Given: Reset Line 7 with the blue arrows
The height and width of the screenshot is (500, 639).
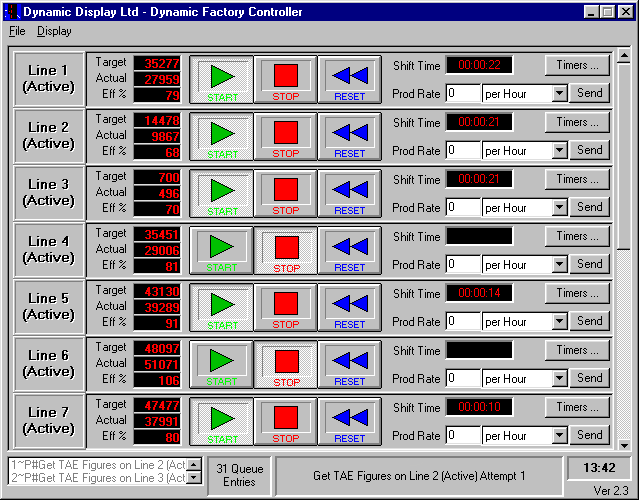Looking at the screenshot, I should click(x=349, y=422).
